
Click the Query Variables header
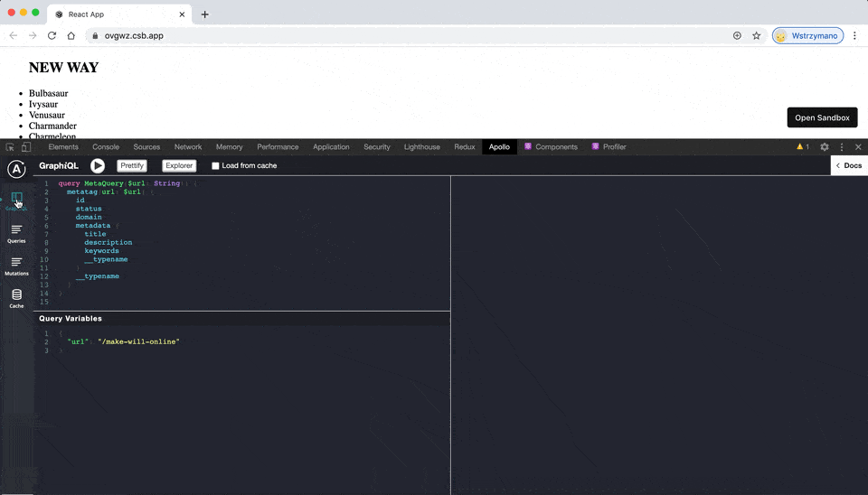(71, 319)
